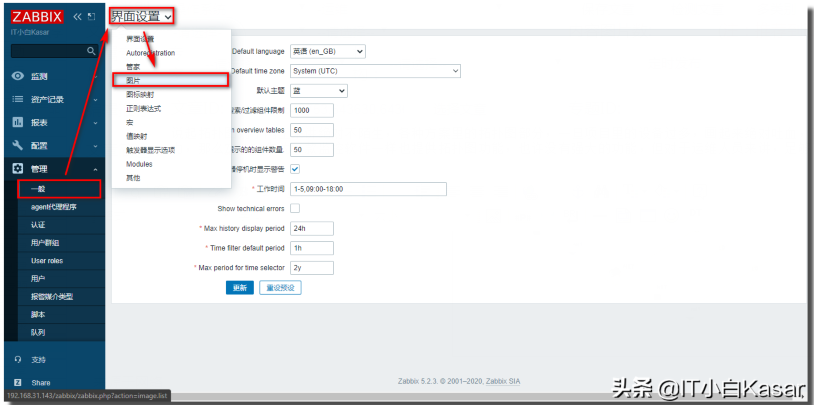Viewport: 814px width, 405px height.
Task: Select Modules in dropdown menu
Action: coord(139,164)
